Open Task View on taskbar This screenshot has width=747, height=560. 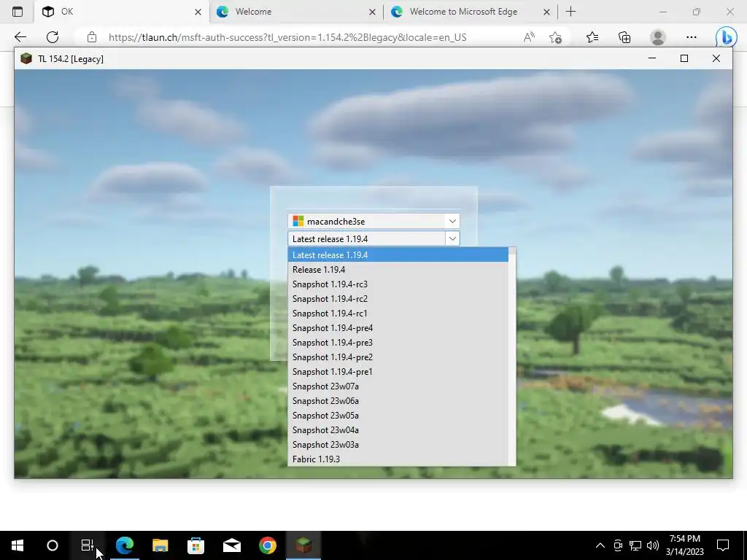[x=88, y=545]
